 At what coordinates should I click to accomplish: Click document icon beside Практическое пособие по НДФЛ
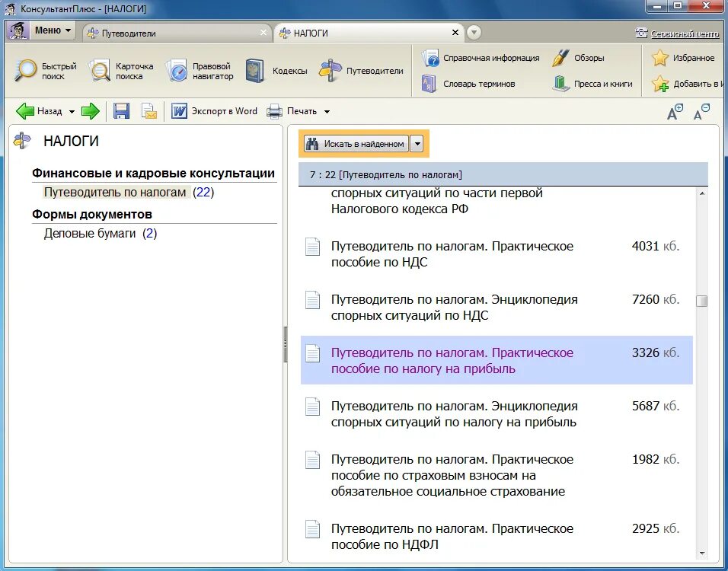tap(312, 529)
